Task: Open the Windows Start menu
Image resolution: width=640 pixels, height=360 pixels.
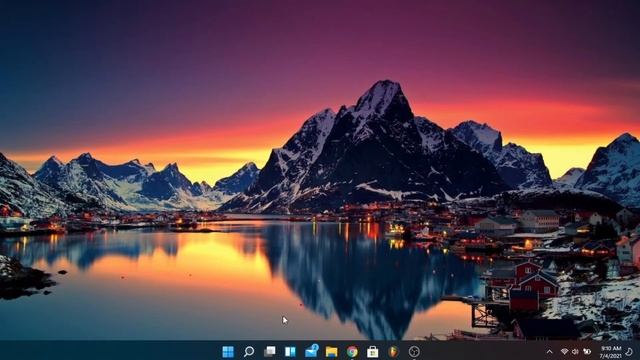Action: click(228, 351)
